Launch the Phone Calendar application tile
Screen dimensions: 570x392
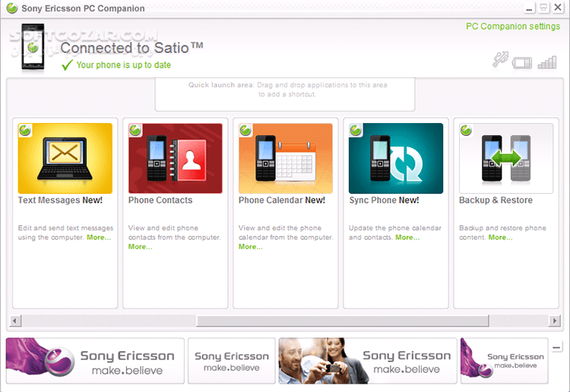point(286,158)
